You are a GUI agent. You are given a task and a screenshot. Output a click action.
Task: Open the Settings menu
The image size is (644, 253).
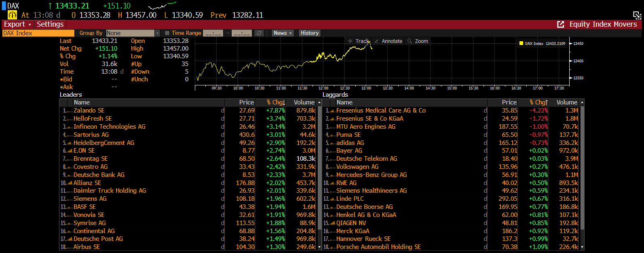pos(50,24)
